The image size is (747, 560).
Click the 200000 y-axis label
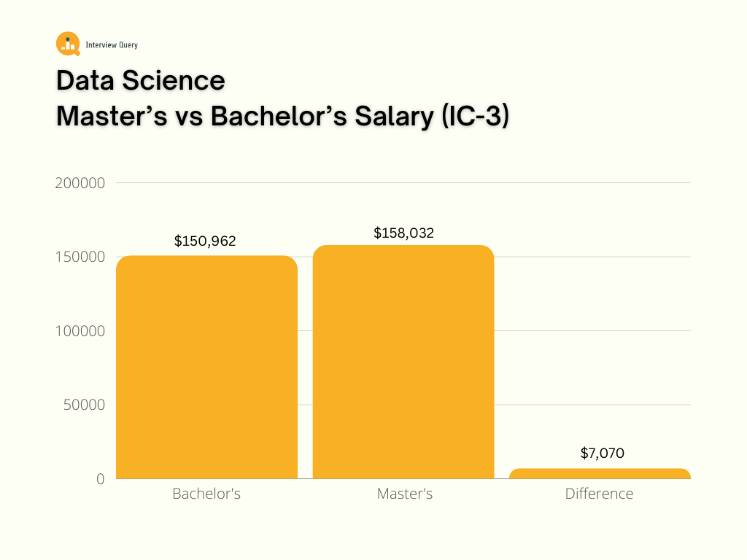[80, 182]
